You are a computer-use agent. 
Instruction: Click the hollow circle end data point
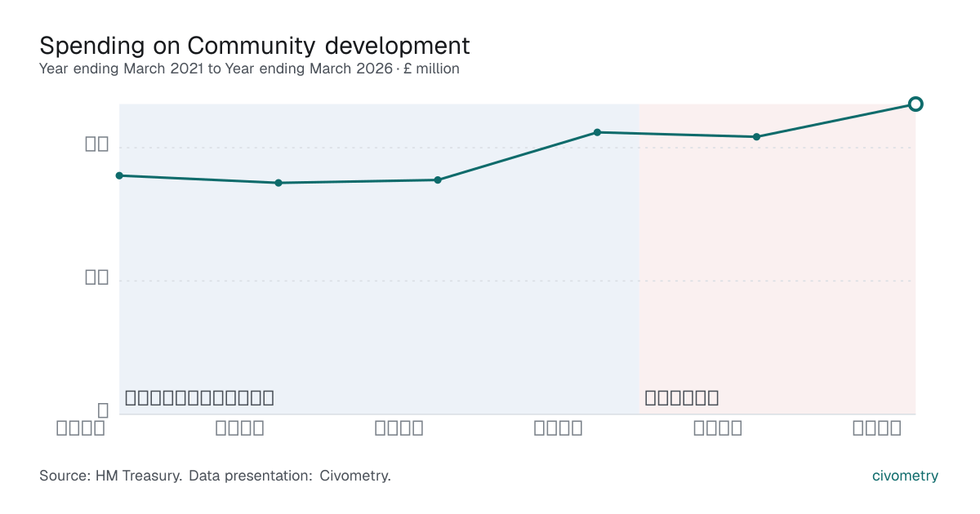[915, 104]
